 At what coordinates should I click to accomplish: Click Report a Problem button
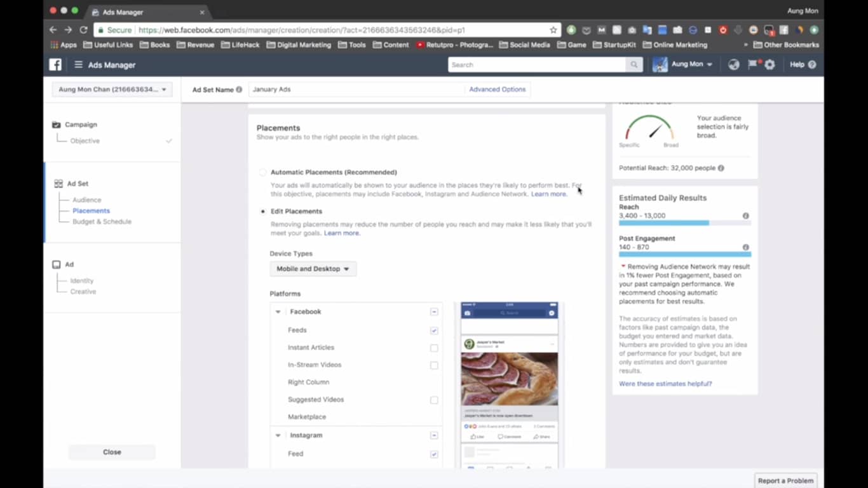pyautogui.click(x=785, y=481)
